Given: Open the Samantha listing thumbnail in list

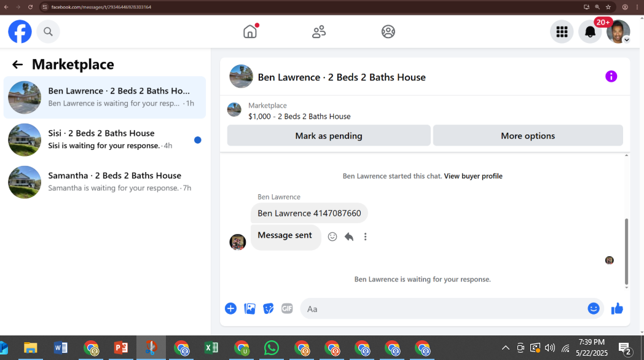Looking at the screenshot, I should [x=25, y=182].
